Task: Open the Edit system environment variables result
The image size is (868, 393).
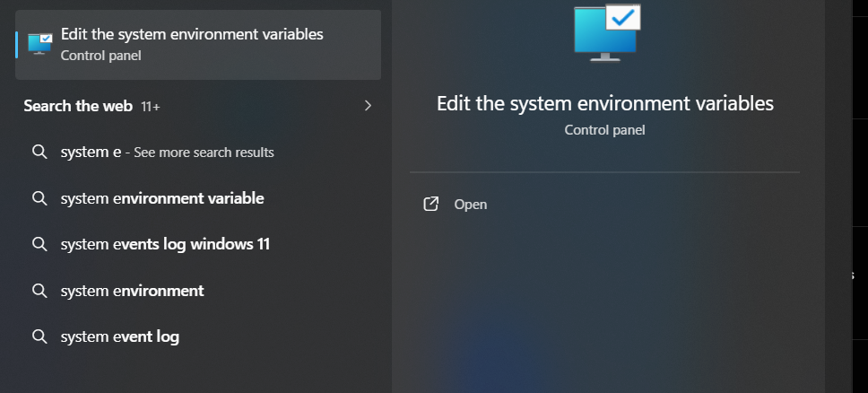Action: 198,45
